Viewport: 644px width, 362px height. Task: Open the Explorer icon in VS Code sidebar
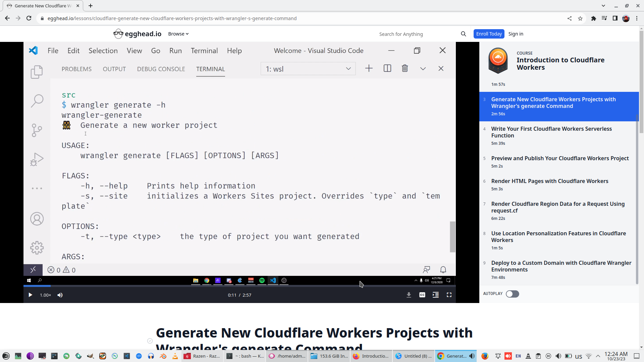[x=37, y=72]
